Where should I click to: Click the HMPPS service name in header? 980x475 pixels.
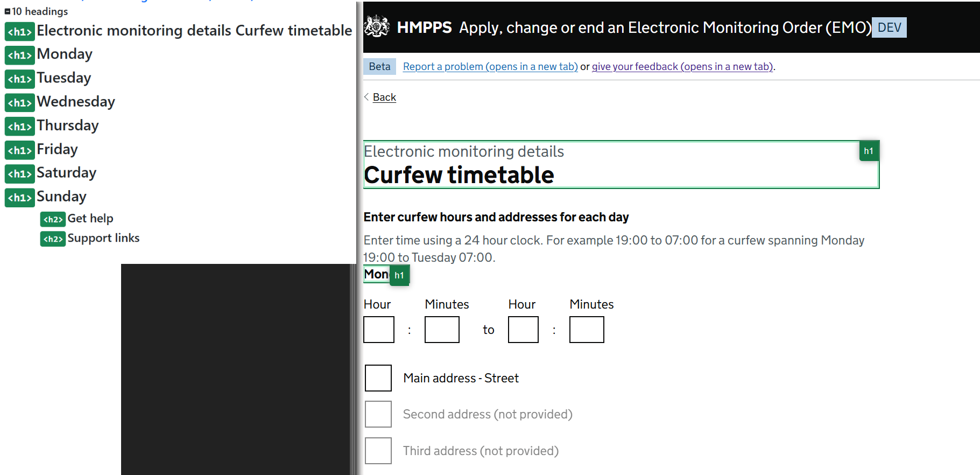(424, 27)
